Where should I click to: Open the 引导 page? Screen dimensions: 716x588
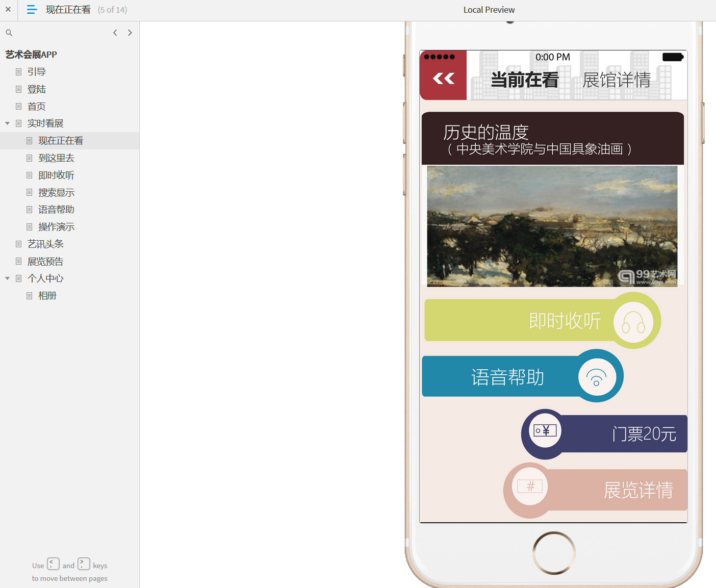37,72
